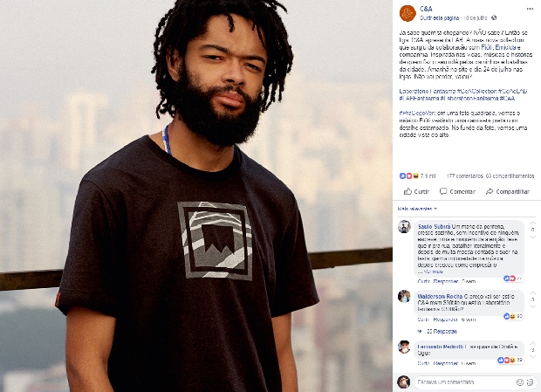
Task: Click the Curtir thumbs-up button
Action: [416, 191]
